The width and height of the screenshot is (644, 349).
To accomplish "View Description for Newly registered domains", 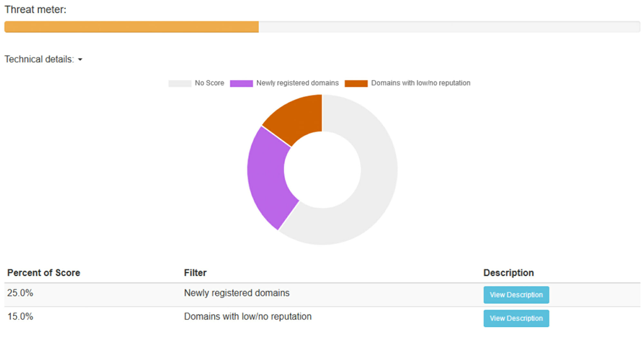I will (x=516, y=295).
